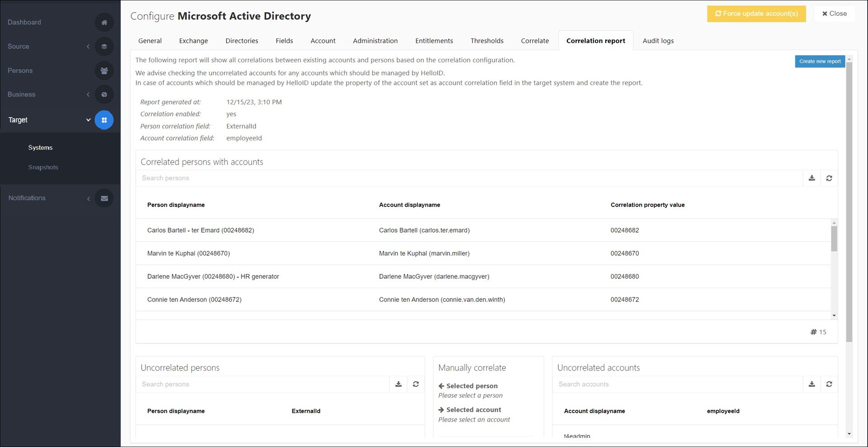The height and width of the screenshot is (447, 868).
Task: Expand the Source menu chevron
Action: pos(88,47)
